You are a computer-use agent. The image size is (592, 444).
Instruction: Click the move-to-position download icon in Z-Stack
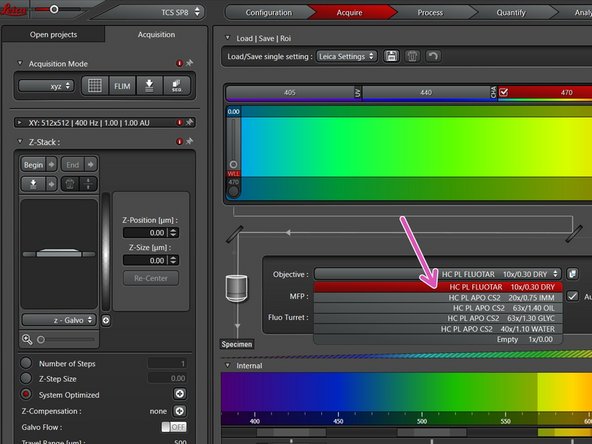click(x=33, y=184)
